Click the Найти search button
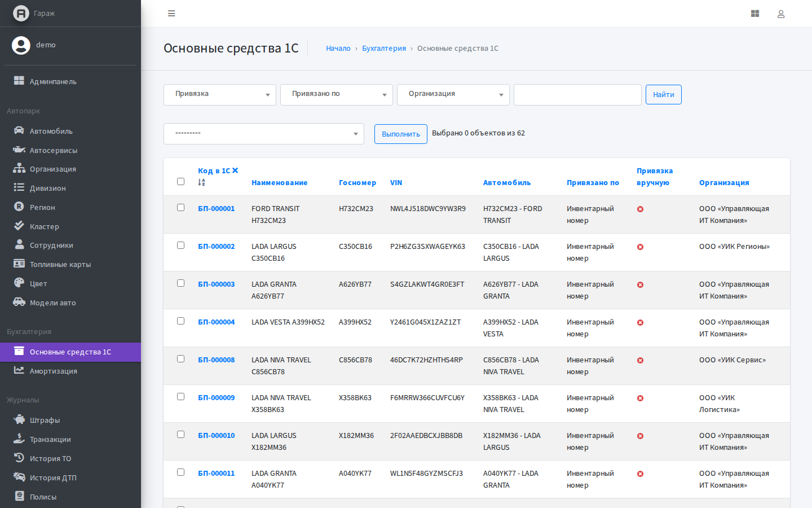Viewport: 812px width, 508px height. pyautogui.click(x=664, y=95)
